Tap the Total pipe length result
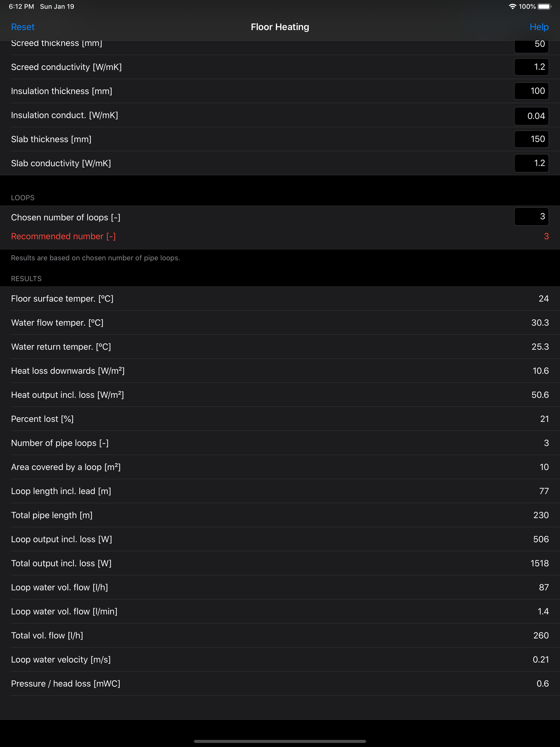560x747 pixels. click(x=280, y=515)
